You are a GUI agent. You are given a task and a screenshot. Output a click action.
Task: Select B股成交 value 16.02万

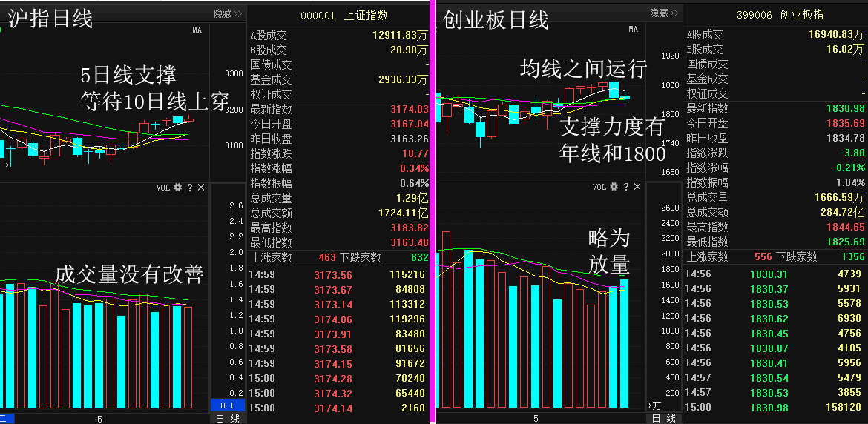click(x=844, y=49)
